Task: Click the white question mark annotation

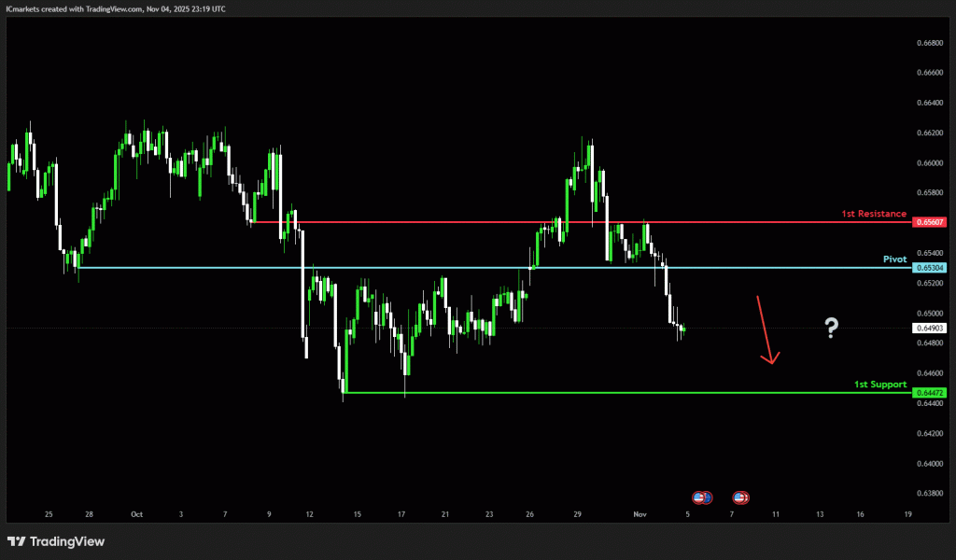Action: click(831, 327)
